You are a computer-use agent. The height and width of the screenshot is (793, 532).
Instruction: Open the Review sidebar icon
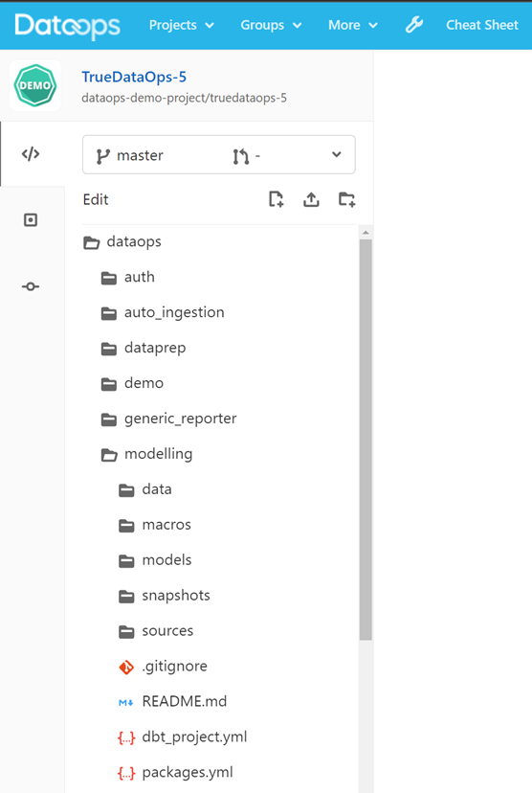(31, 220)
